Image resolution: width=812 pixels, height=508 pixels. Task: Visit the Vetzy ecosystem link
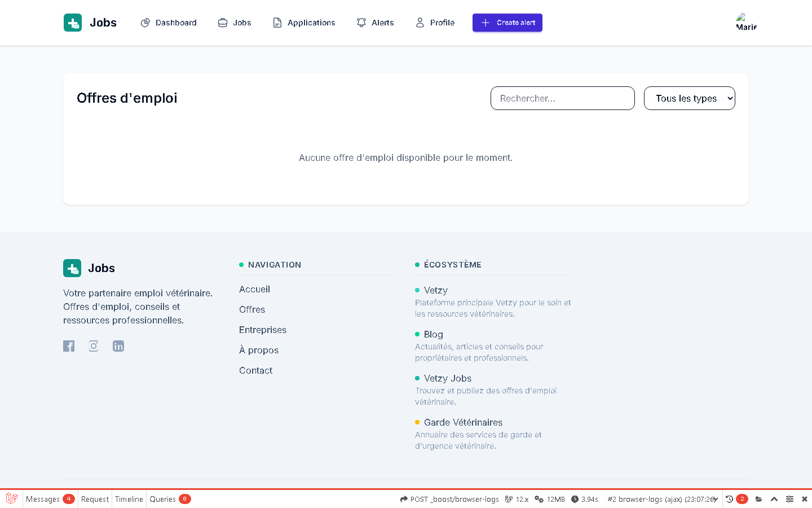click(436, 290)
